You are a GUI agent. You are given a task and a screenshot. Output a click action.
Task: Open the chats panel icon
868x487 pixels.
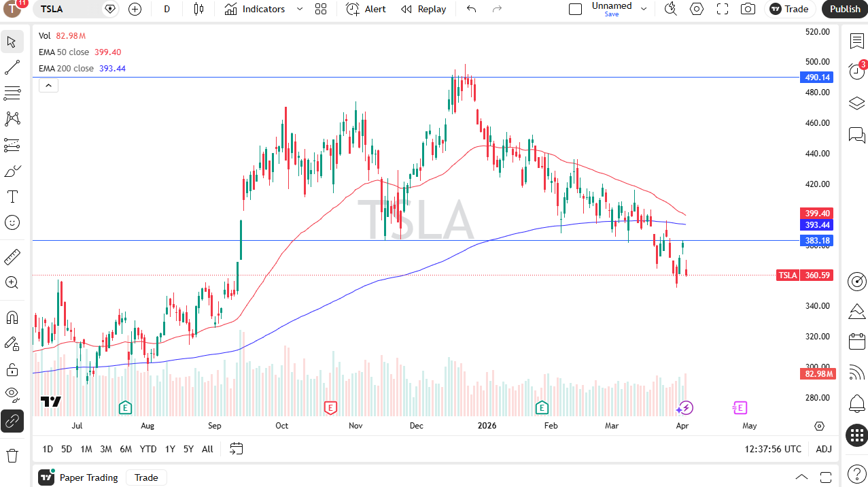point(856,135)
